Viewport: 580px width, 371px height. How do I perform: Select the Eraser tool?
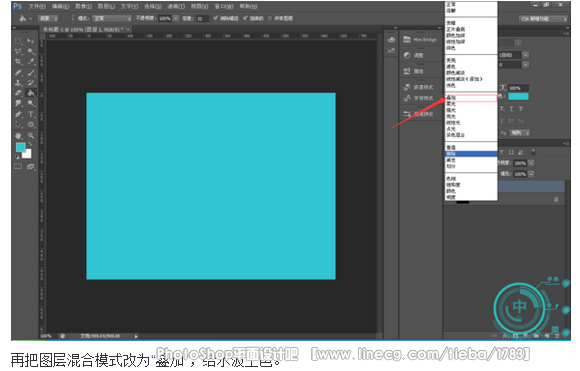(18, 93)
